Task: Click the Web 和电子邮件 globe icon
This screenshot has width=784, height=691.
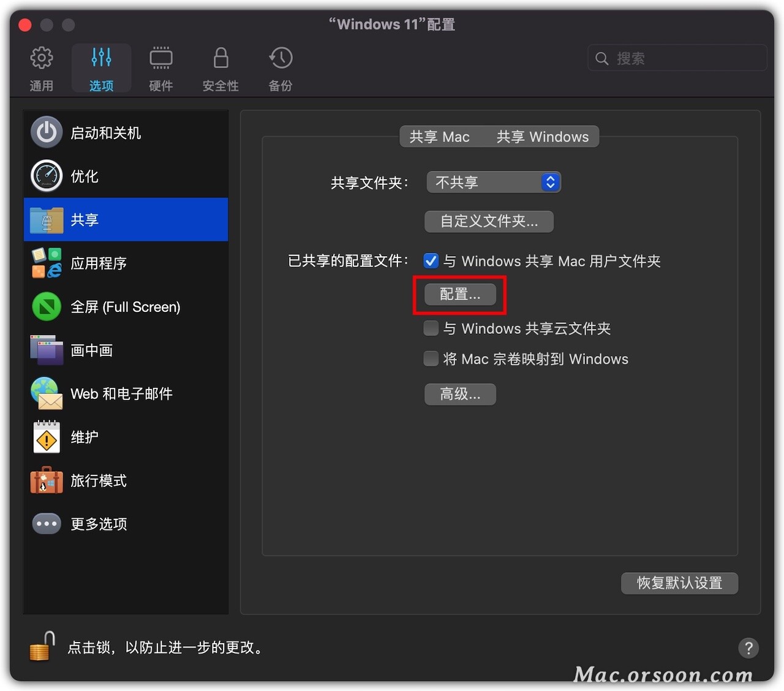Action: [x=47, y=393]
